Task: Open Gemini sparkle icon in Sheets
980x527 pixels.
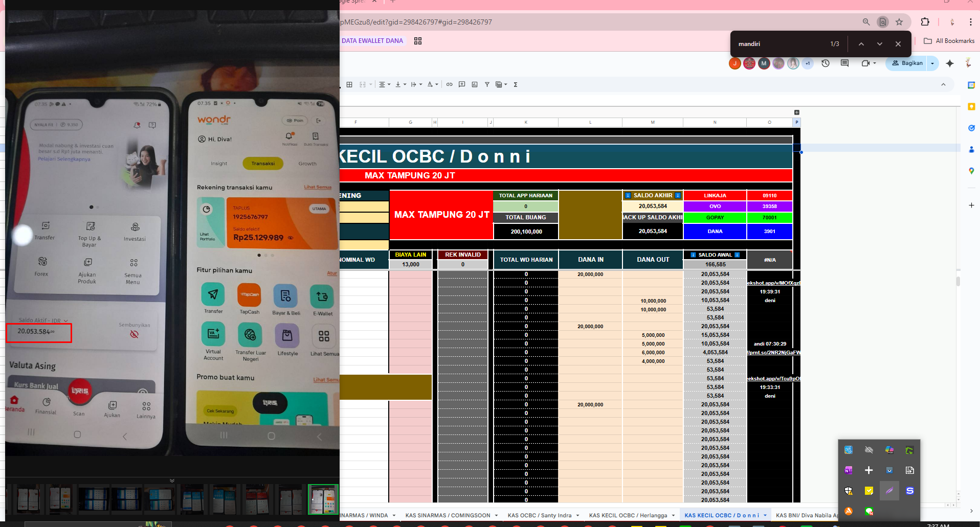Action: pyautogui.click(x=950, y=63)
